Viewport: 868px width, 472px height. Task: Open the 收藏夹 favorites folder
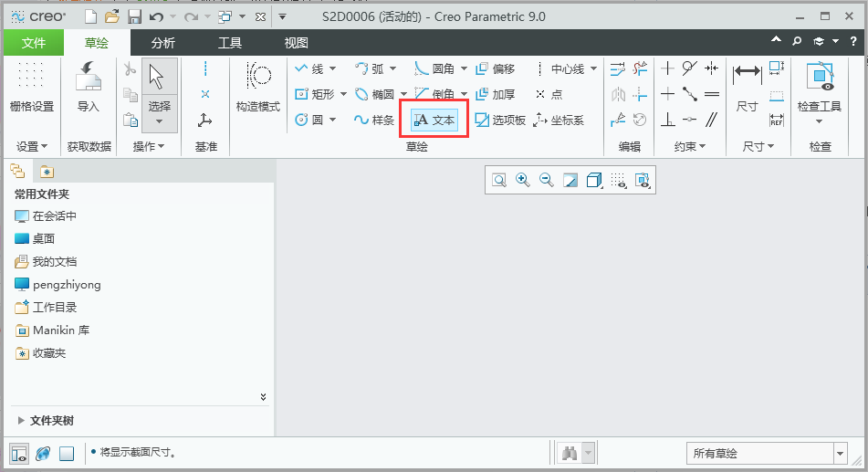click(x=40, y=353)
